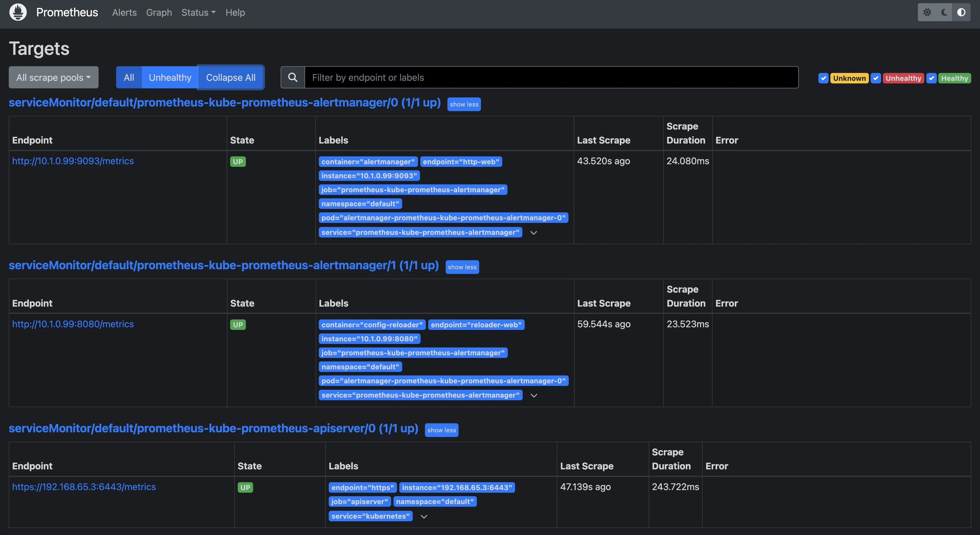The width and height of the screenshot is (980, 535).
Task: Click the apiserver/0 scrape pool heading
Action: (x=213, y=429)
